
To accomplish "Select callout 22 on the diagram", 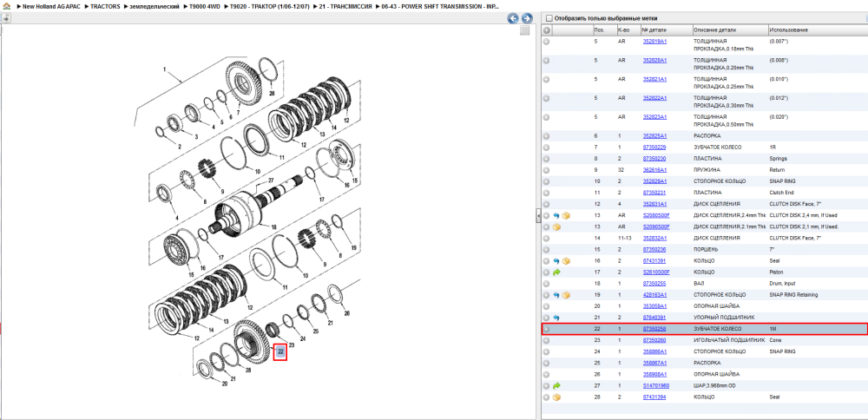I will pos(280,351).
